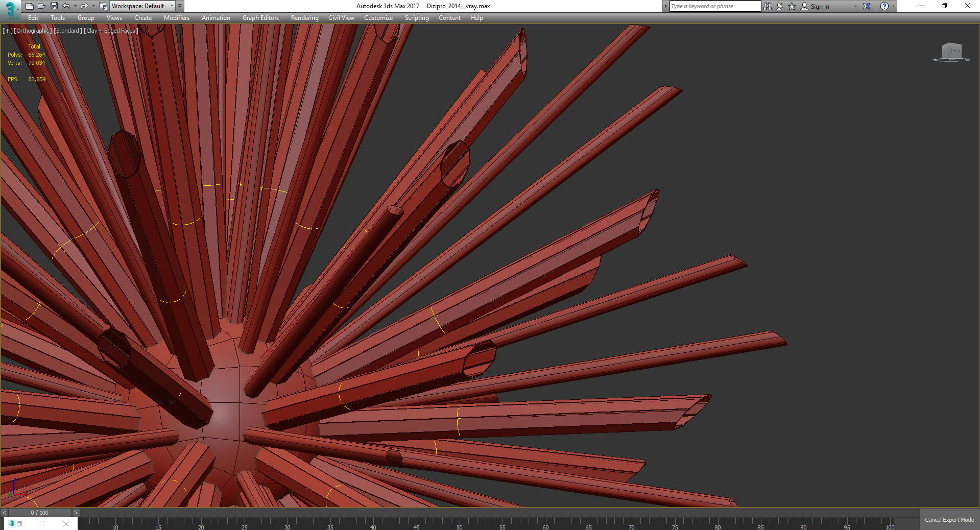
Task: Open the Communication Center satellite icon
Action: pos(780,6)
